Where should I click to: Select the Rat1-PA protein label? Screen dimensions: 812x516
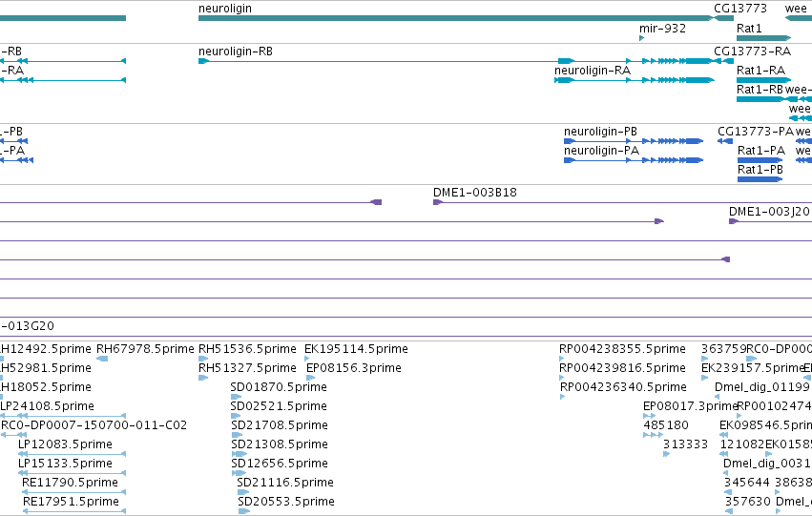(761, 151)
